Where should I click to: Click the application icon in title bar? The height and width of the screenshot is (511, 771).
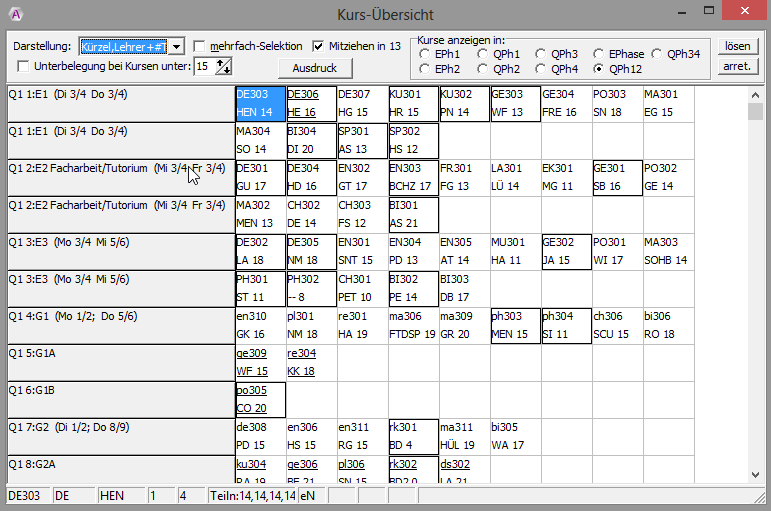(x=16, y=14)
